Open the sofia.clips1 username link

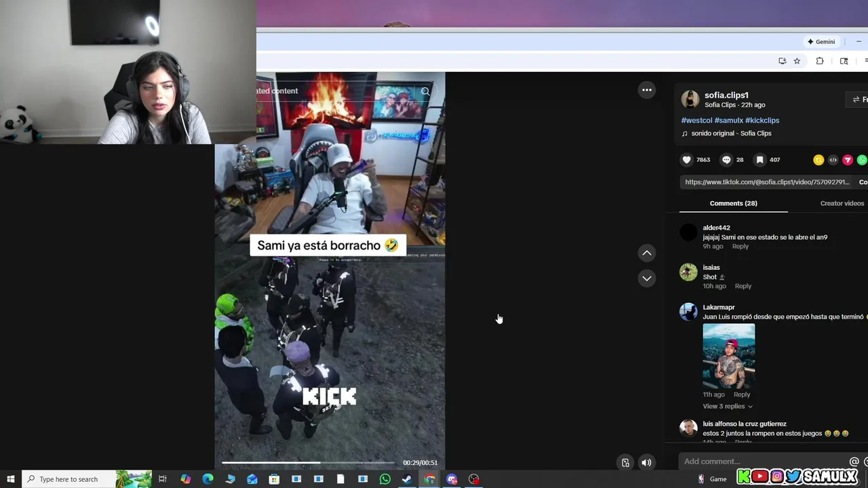click(726, 96)
